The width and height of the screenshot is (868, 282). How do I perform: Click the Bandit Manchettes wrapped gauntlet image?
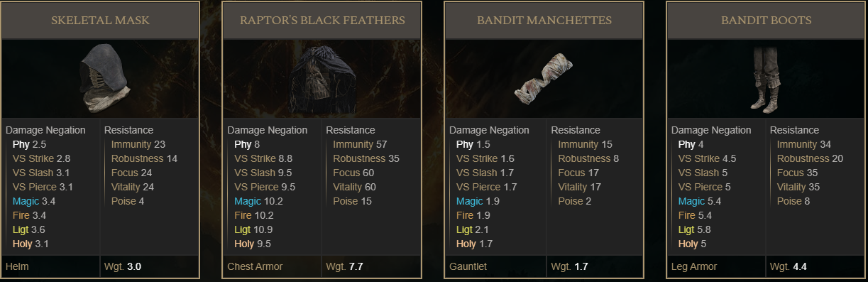point(544,79)
